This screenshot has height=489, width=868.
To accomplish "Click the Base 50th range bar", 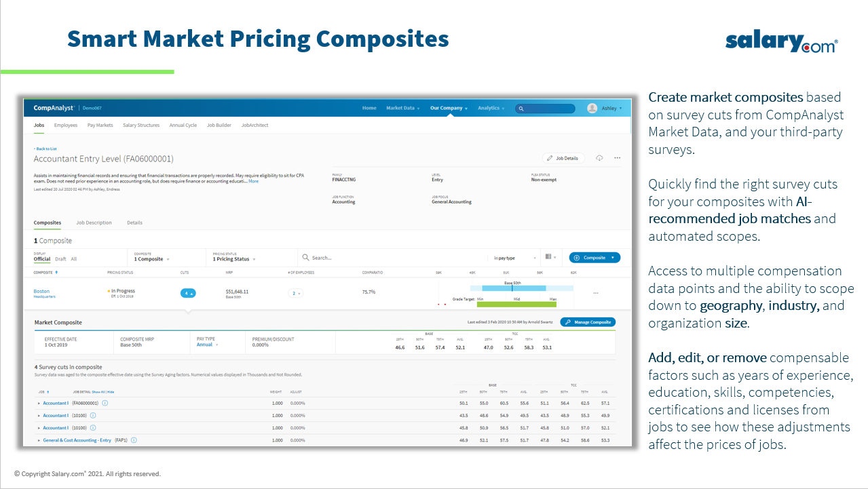I will click(x=512, y=288).
